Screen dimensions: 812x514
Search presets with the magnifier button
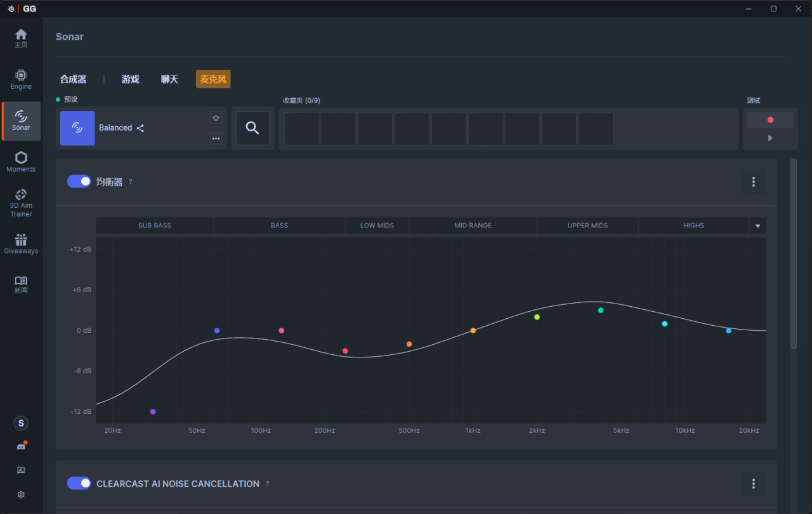[252, 128]
